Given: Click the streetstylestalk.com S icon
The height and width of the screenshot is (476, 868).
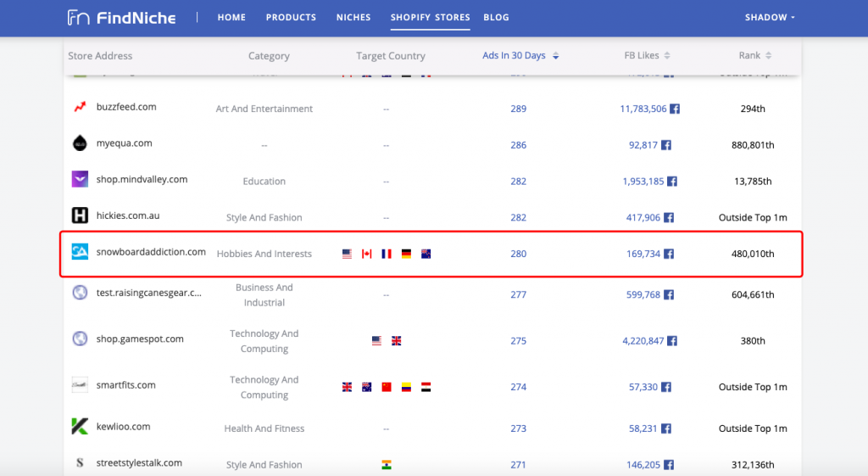Looking at the screenshot, I should [x=80, y=462].
